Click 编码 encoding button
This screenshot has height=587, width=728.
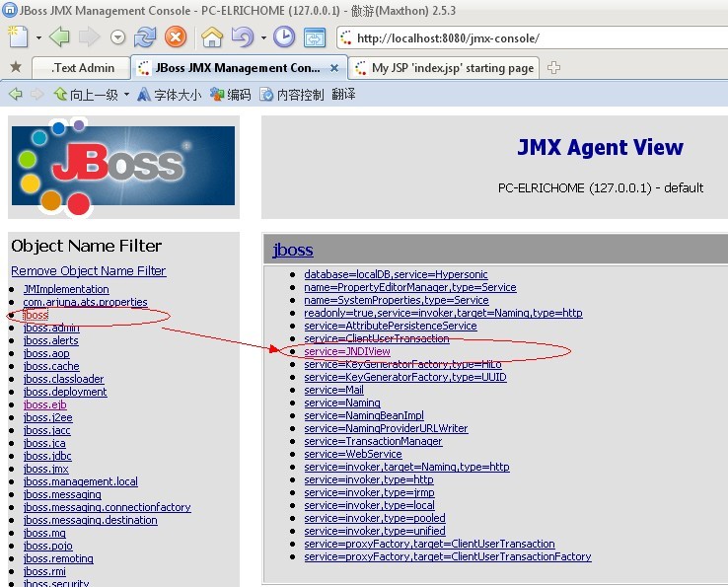click(230, 95)
